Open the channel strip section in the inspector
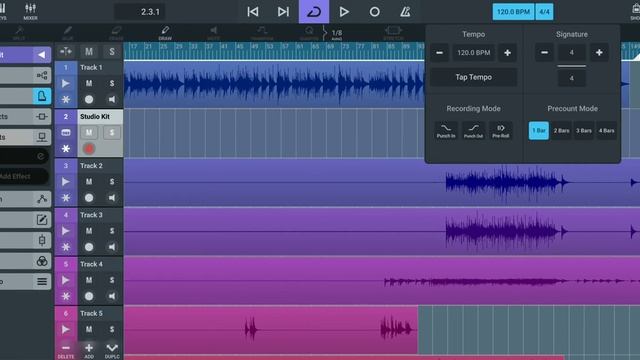Screen dimensions: 640x360 (42, 240)
